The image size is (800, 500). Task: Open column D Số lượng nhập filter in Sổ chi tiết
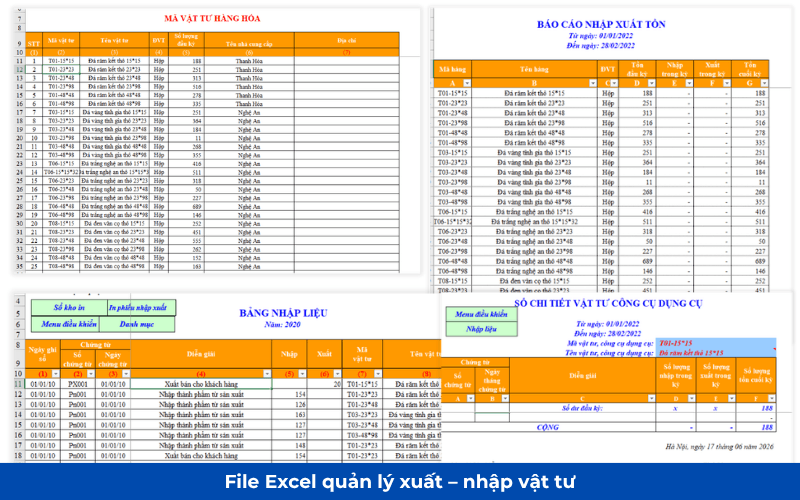691,398
